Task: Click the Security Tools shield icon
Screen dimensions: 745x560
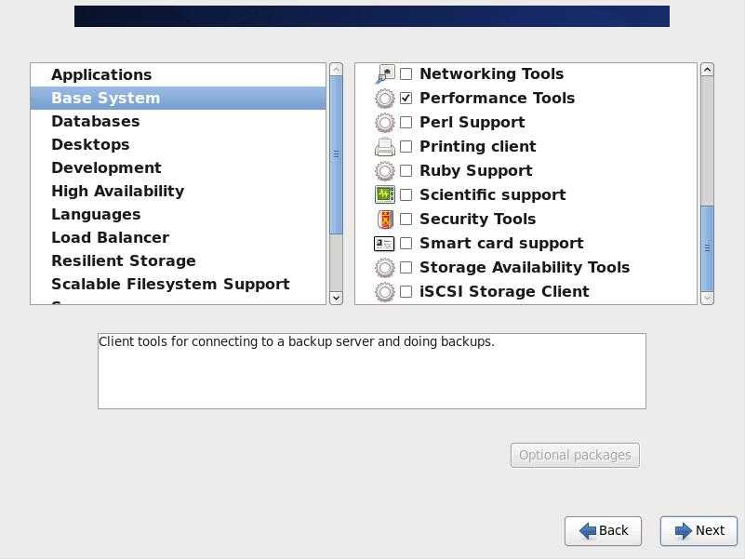Action: click(385, 220)
